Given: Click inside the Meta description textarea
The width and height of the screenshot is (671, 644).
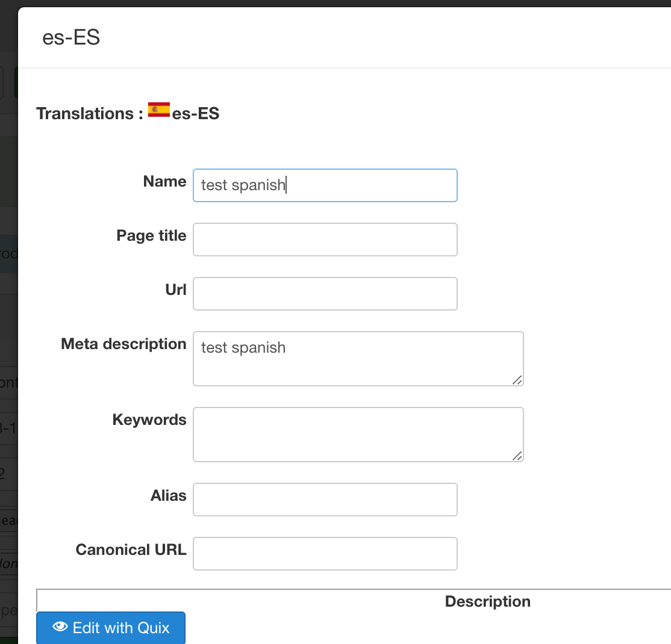Looking at the screenshot, I should 358,359.
